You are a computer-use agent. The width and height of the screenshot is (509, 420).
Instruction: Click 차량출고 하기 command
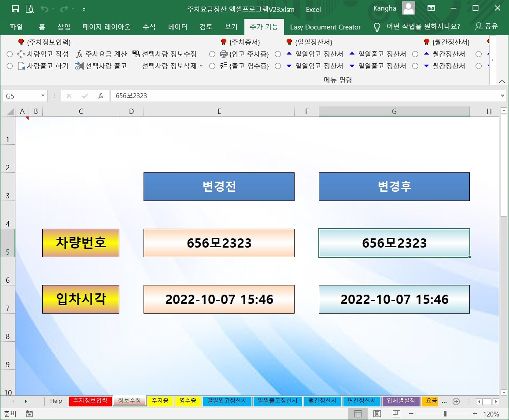[x=43, y=66]
